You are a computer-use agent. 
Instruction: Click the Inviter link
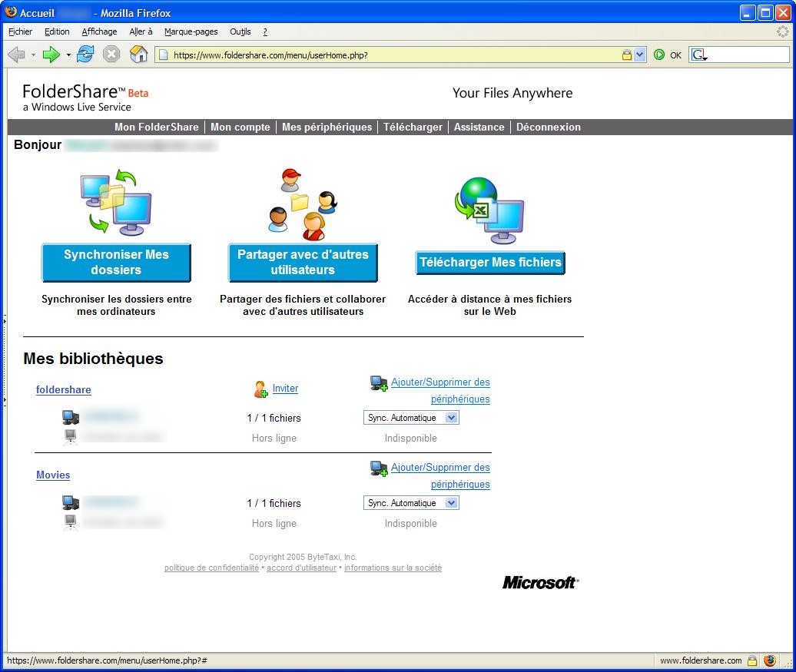[285, 389]
